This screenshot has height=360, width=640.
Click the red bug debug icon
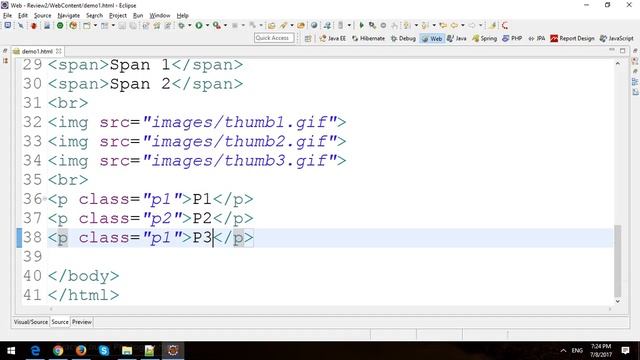pyautogui.click(x=34, y=25)
